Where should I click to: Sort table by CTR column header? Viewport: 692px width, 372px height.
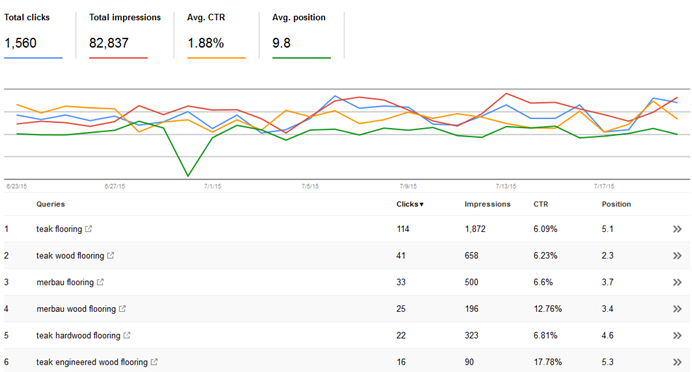click(541, 204)
